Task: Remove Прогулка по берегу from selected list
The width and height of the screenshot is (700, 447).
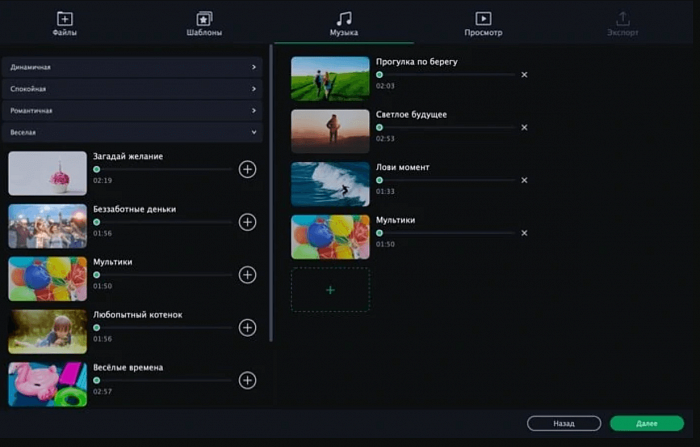Action: [x=524, y=75]
